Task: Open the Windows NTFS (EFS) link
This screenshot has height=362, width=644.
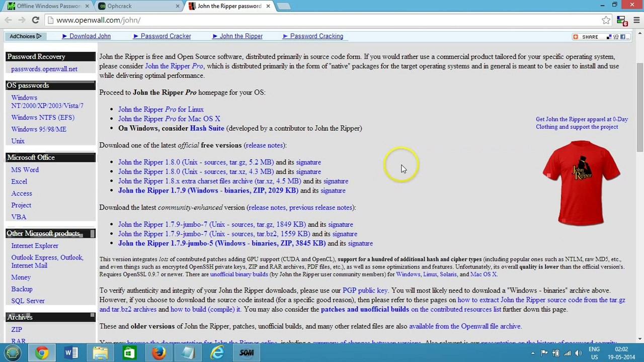Action: tap(43, 118)
